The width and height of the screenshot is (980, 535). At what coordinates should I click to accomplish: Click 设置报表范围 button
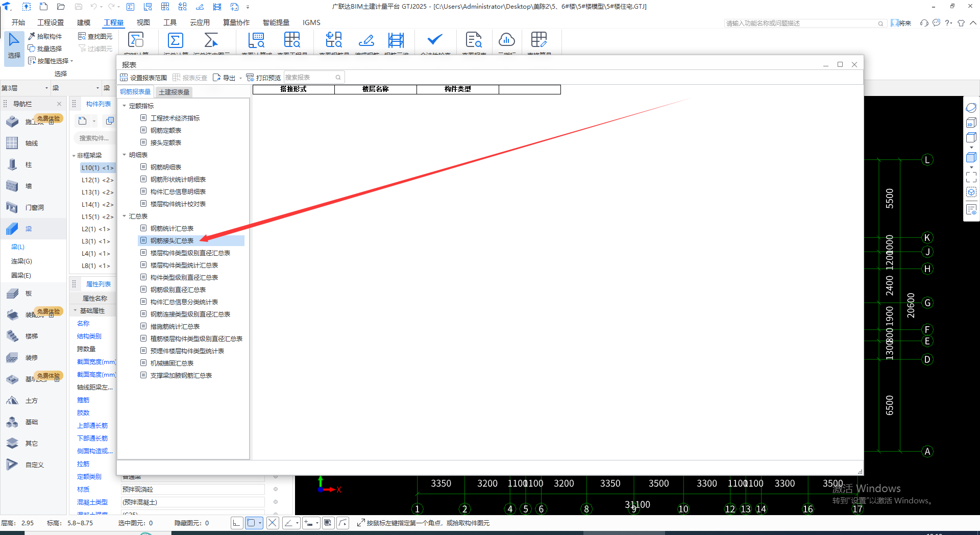[x=143, y=78]
